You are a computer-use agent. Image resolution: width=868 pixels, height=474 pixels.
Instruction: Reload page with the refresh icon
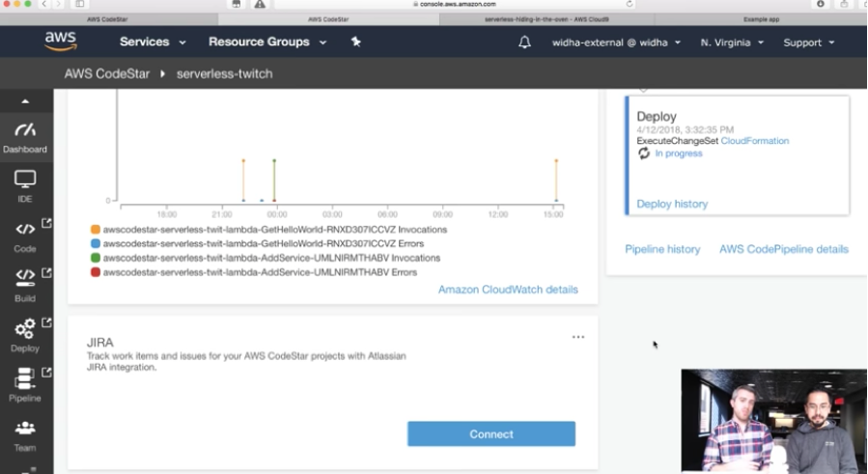coord(630,4)
